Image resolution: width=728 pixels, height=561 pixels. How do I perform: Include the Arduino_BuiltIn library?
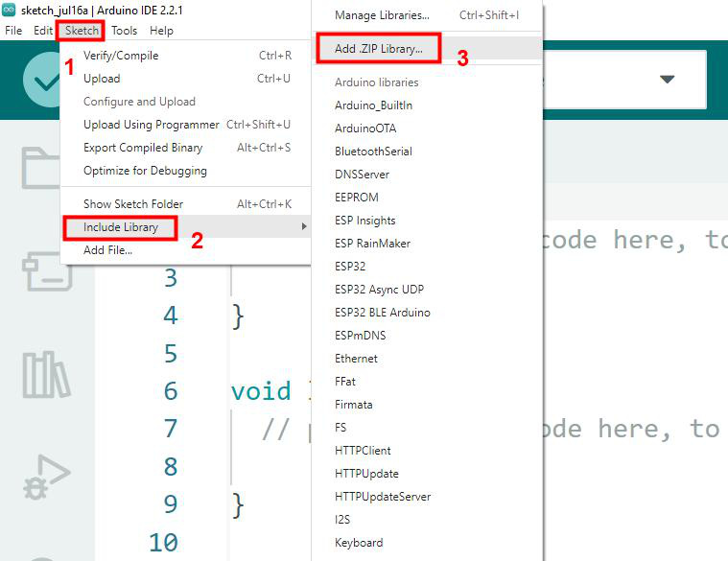point(427,105)
